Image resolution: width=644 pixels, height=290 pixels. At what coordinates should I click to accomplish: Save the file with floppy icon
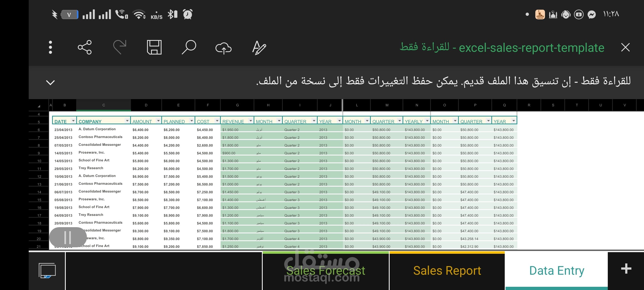tap(154, 48)
